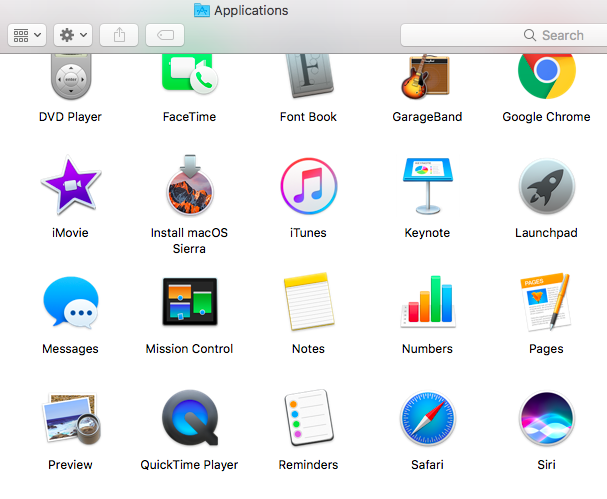Open the Action gear dropdown menu
This screenshot has width=607, height=499.
pyautogui.click(x=73, y=35)
